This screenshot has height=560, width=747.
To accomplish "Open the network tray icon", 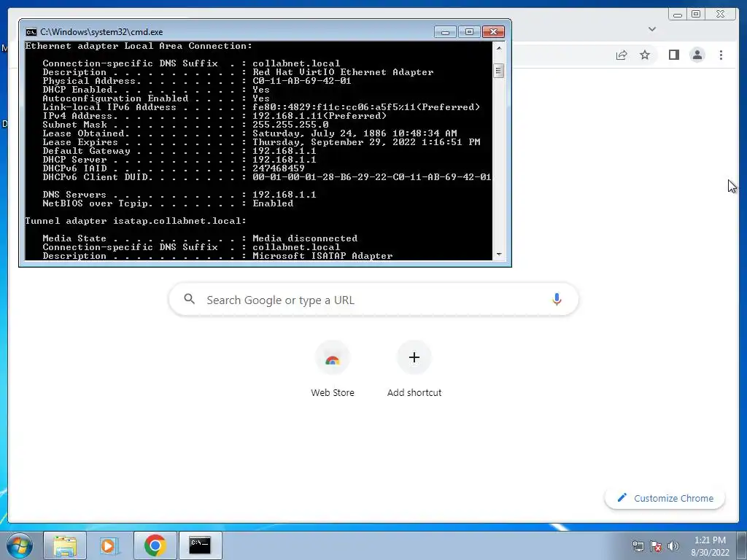I will click(x=638, y=546).
